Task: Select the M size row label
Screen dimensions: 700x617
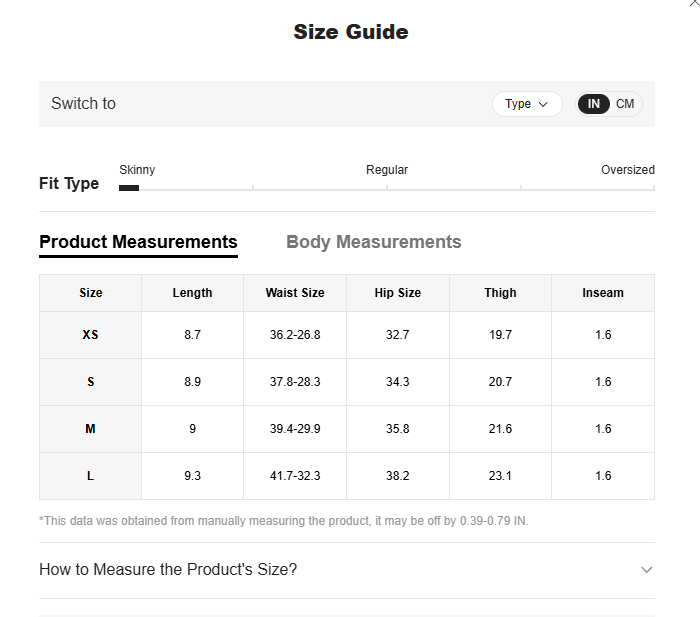Action: (90, 429)
